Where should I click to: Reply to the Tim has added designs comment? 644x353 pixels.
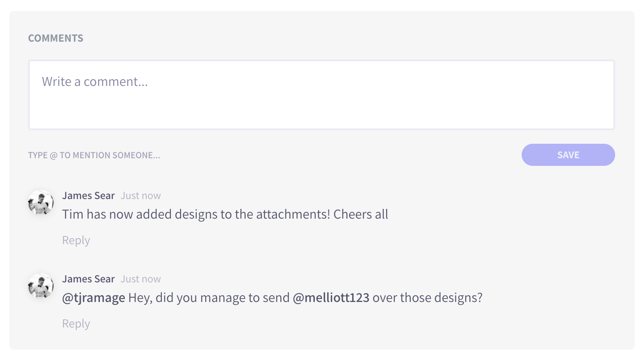76,240
